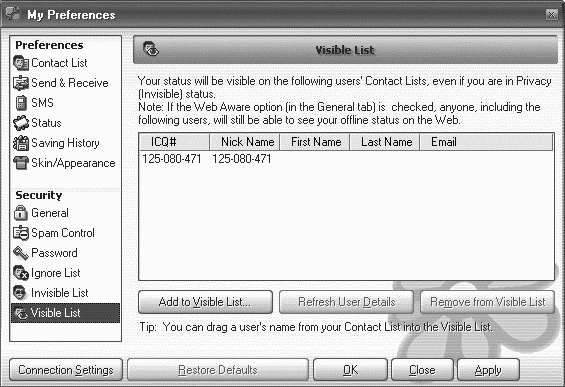Open the Password key icon
Screen dimensions: 565x387
click(x=21, y=253)
